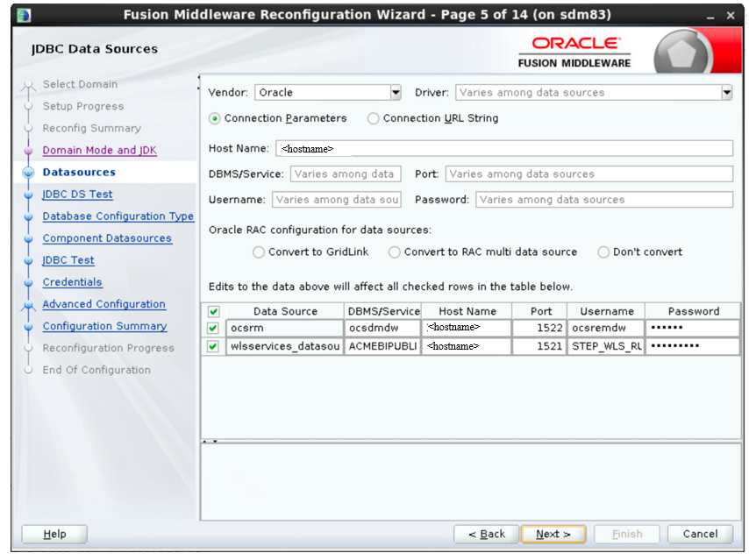
Task: Click the Host Name input field
Action: point(504,148)
